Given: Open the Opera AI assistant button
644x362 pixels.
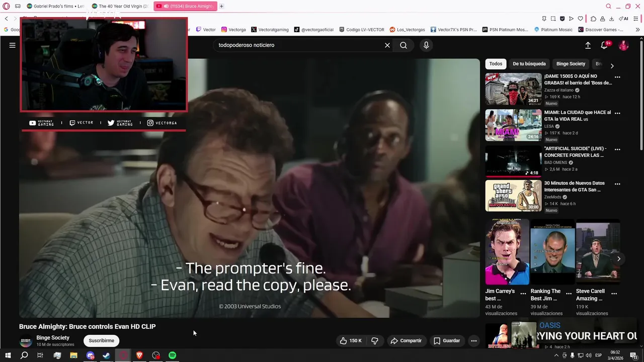Looking at the screenshot, I should point(624,19).
